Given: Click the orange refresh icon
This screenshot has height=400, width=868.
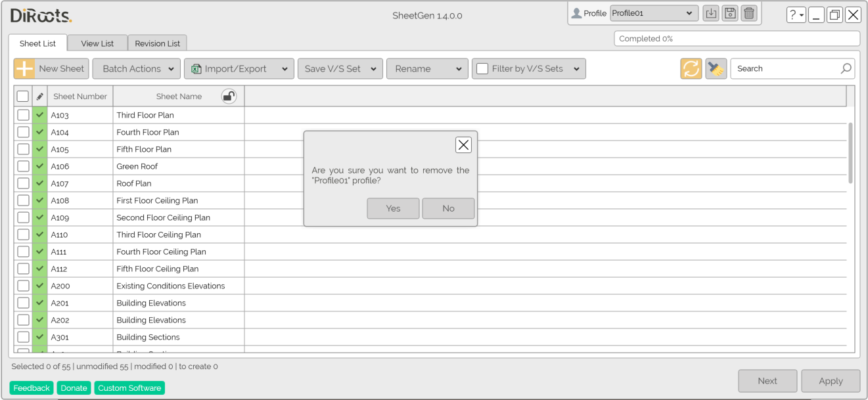Looking at the screenshot, I should point(691,69).
